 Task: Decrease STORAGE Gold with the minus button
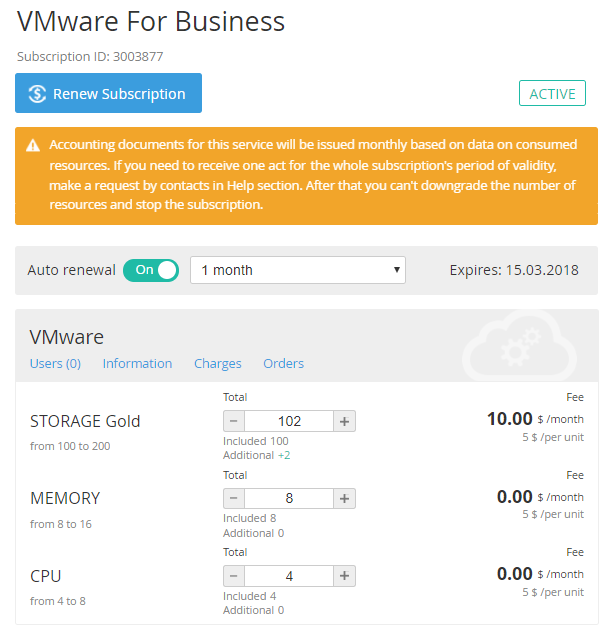point(234,421)
